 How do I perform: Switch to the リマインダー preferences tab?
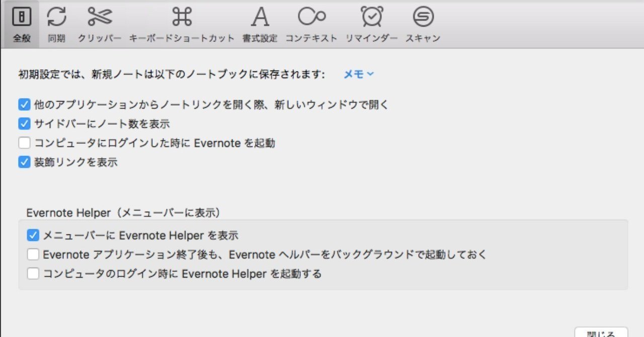tap(372, 23)
